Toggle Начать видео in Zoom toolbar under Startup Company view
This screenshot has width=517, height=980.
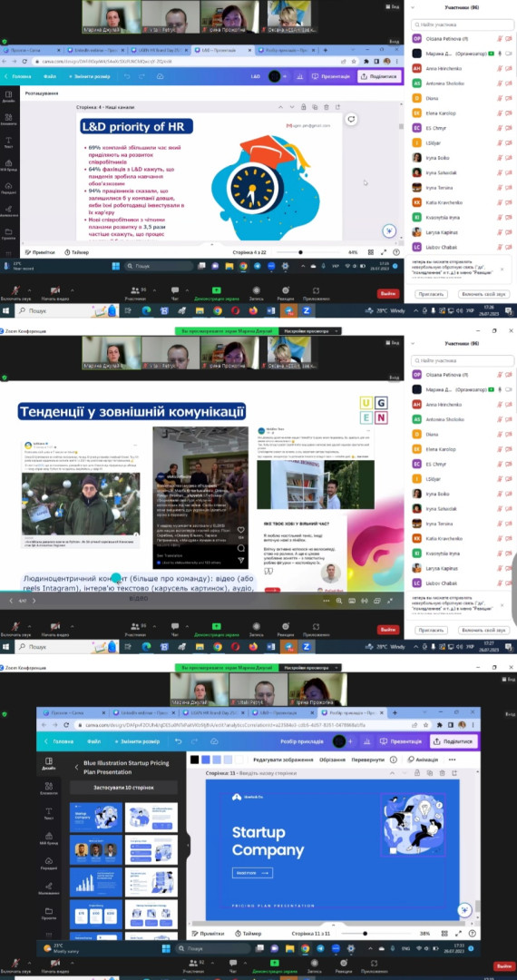coord(54,965)
